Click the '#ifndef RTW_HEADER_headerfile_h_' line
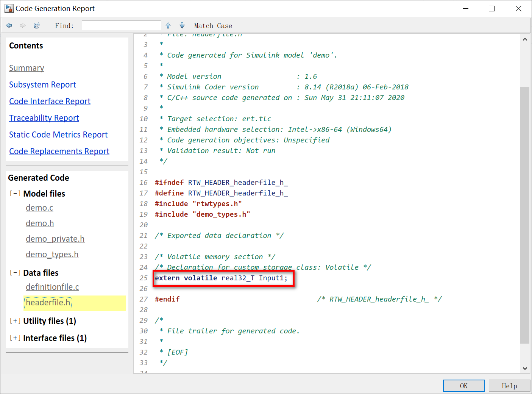Viewport: 532px width, 394px height. [x=221, y=183]
